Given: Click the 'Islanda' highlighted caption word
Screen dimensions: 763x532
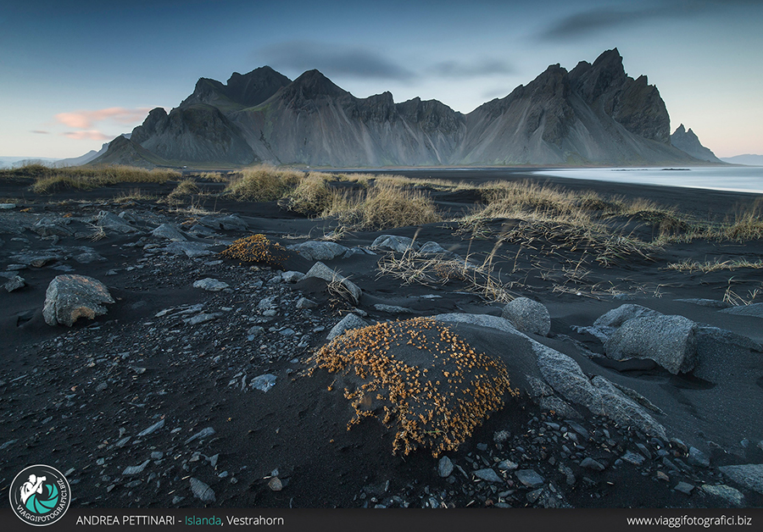Looking at the screenshot, I should [x=203, y=520].
